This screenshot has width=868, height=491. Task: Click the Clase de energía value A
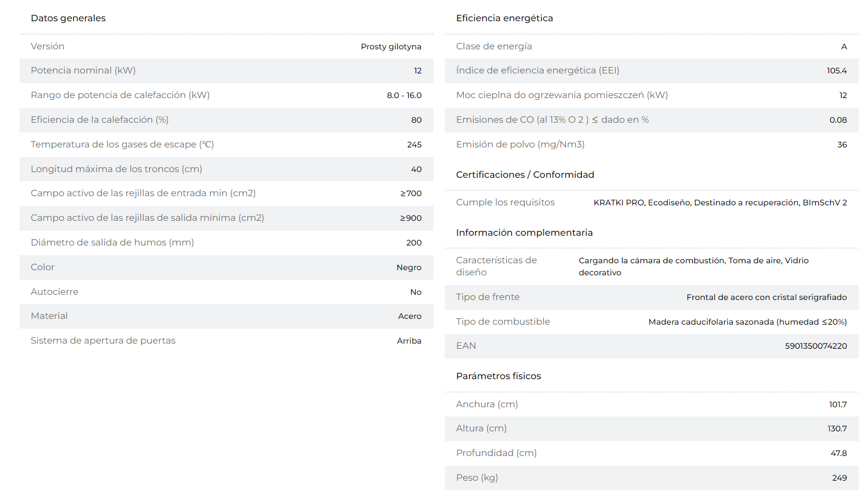[x=844, y=46]
